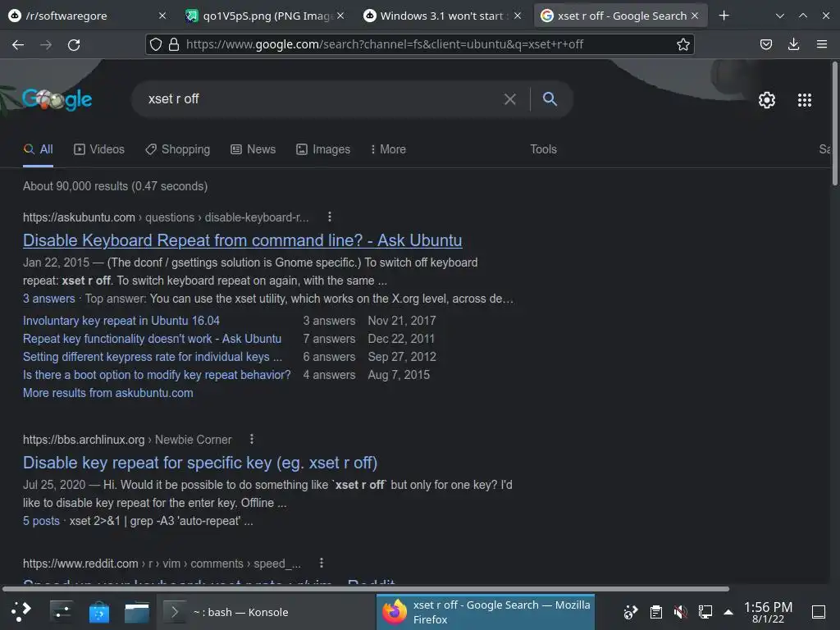
Task: Open search Tools options
Action: tap(543, 149)
